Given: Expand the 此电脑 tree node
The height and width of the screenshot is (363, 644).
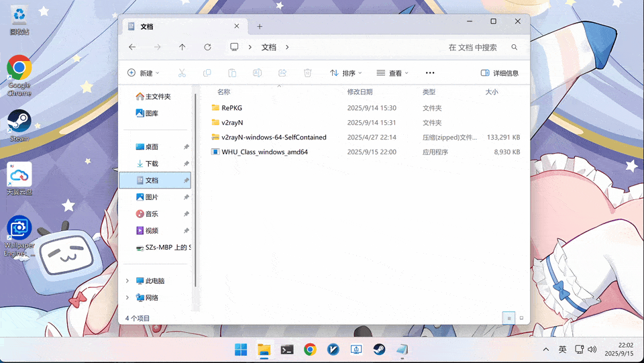Looking at the screenshot, I should click(x=127, y=281).
